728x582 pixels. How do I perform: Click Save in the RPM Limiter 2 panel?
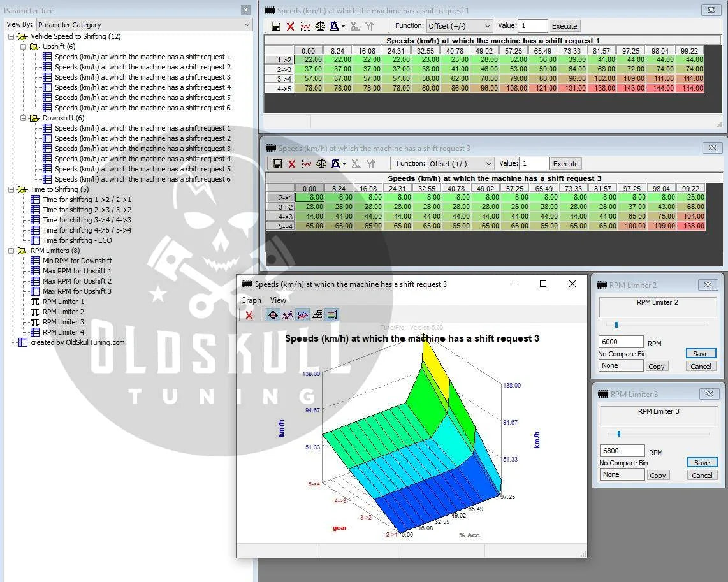701,354
